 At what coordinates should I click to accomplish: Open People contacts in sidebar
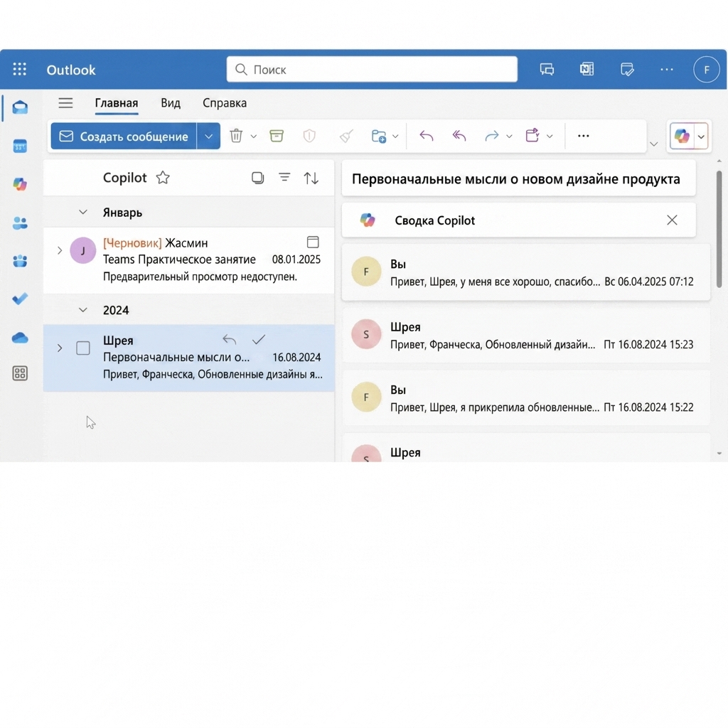[x=20, y=223]
